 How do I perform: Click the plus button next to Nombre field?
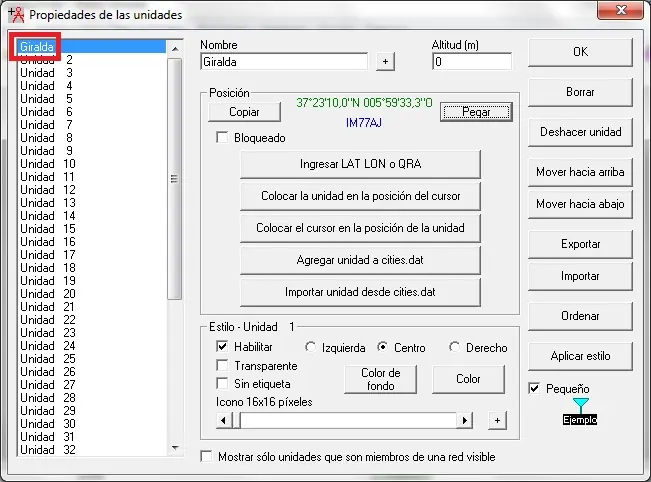385,62
